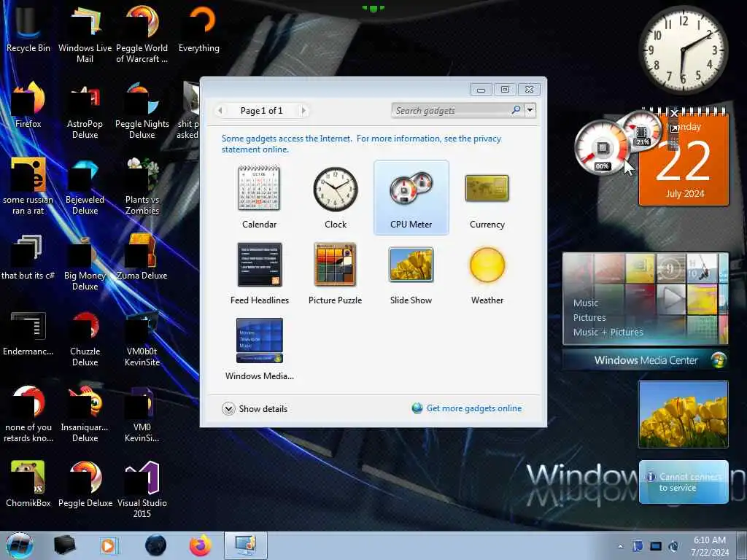Choose Music + Pictures in Media gadget
The image size is (747, 560).
tap(608, 332)
